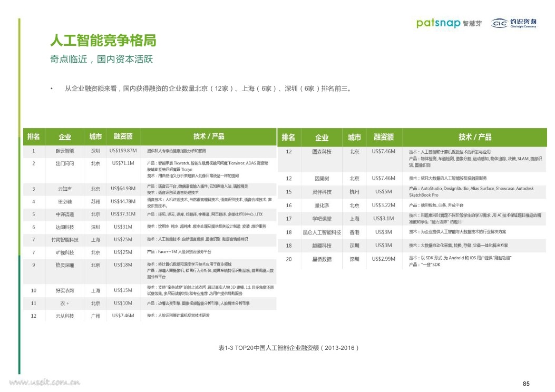The image size is (555, 392).
Task: Click company name 竹简智能科技
Action: coord(65,240)
